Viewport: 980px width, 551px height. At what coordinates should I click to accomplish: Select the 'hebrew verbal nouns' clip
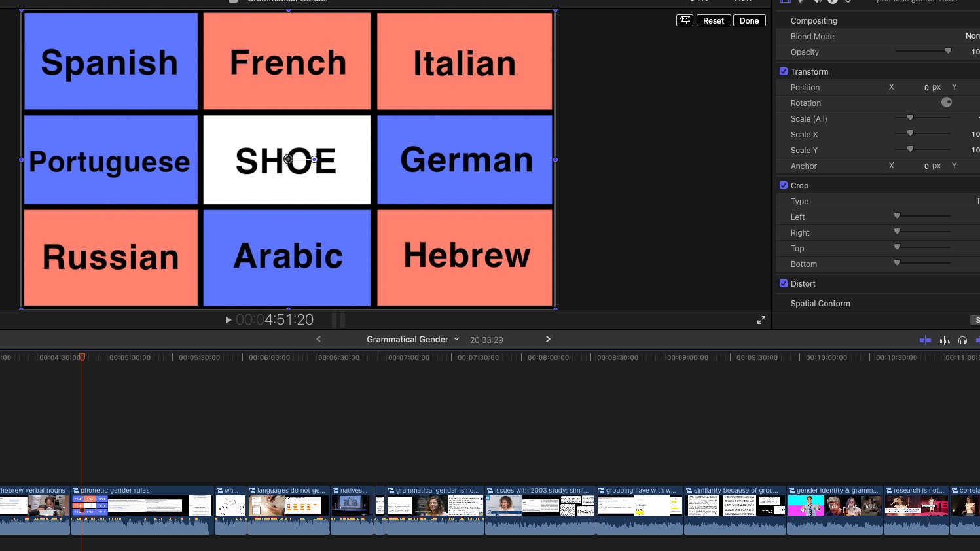(34, 510)
